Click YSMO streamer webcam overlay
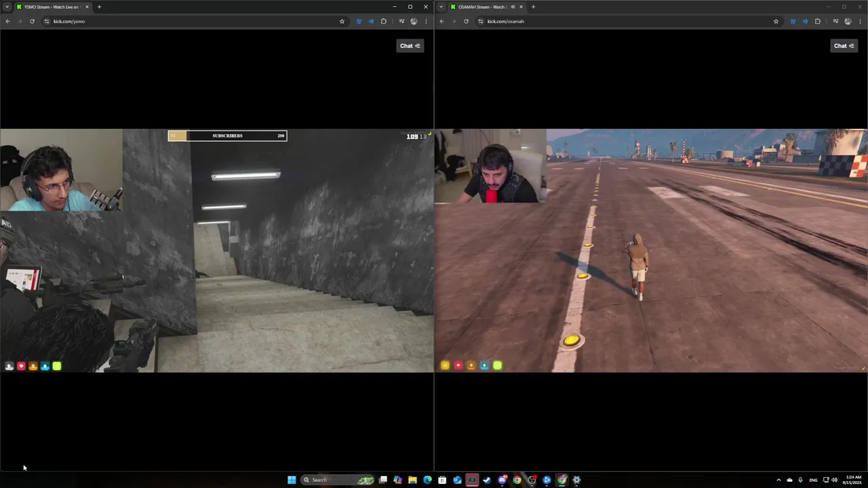Screen dimensions: 868x488 click(x=61, y=170)
